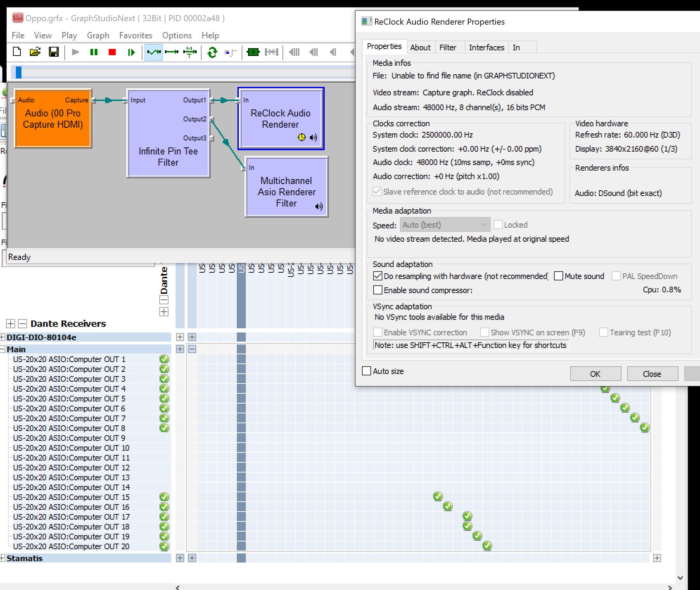Tick the Auto size checkbox
This screenshot has width=700, height=590.
367,371
